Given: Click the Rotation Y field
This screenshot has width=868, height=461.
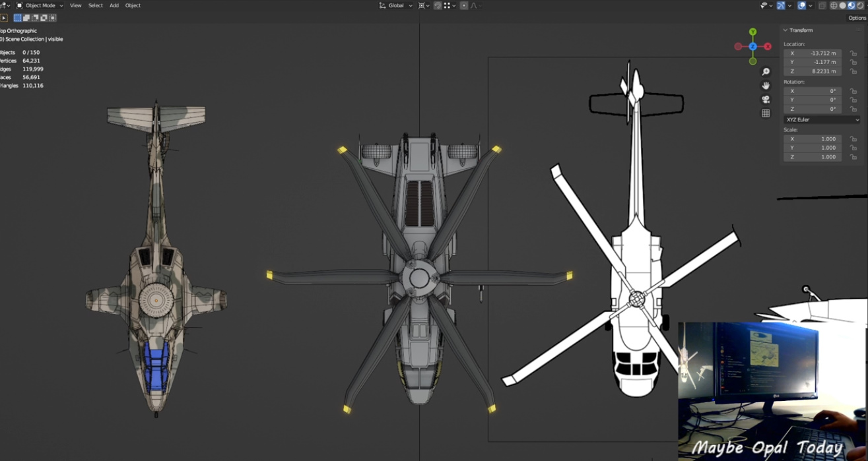Looking at the screenshot, I should 813,100.
